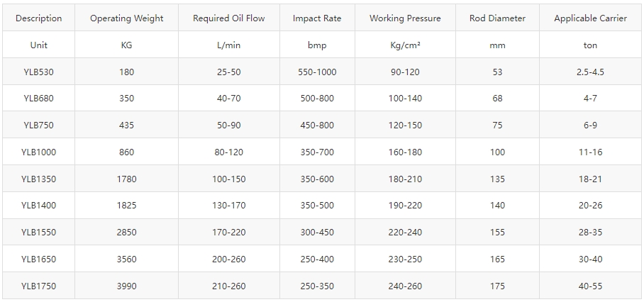Click the Impact Rate column header

coord(317,18)
